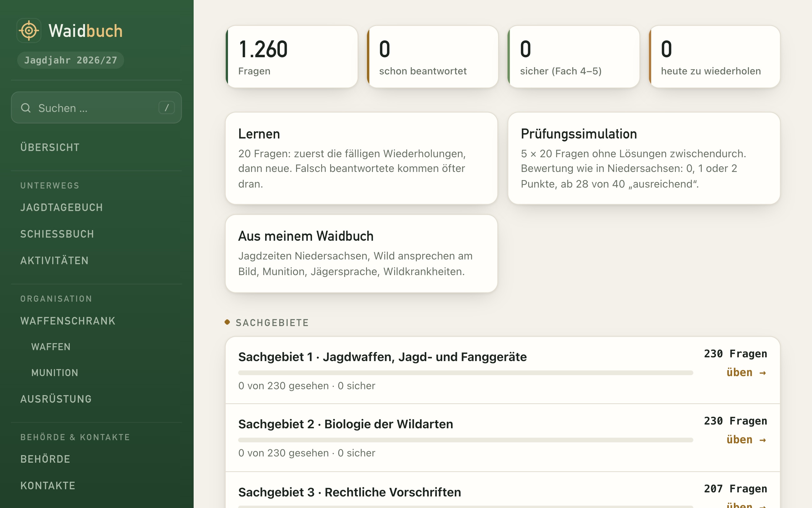Image resolution: width=812 pixels, height=508 pixels.
Task: Start the Prüfungssimulation card
Action: click(644, 158)
